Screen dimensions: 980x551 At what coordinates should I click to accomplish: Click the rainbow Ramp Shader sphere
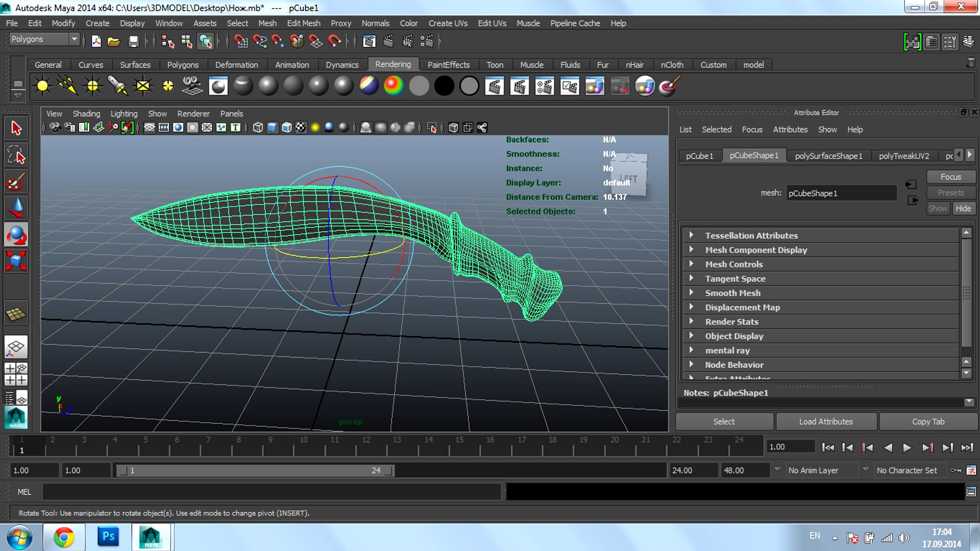click(x=394, y=86)
